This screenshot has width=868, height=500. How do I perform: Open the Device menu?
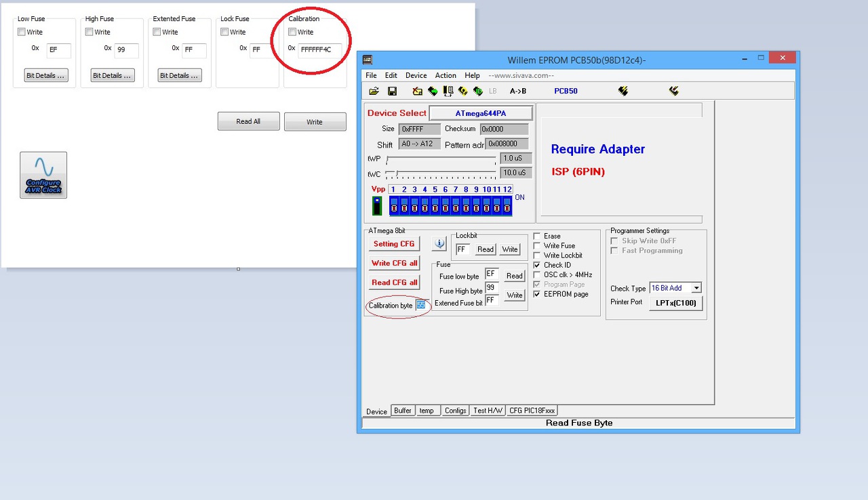click(416, 75)
